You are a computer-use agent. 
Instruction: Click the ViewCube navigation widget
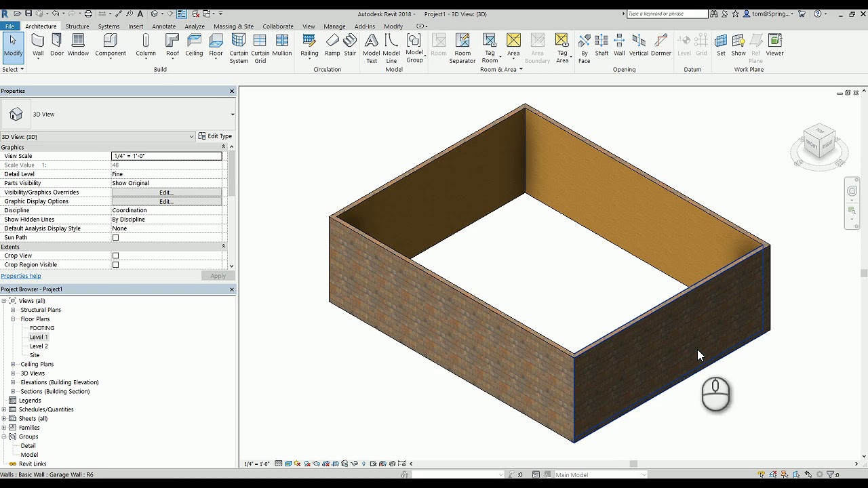(x=819, y=146)
